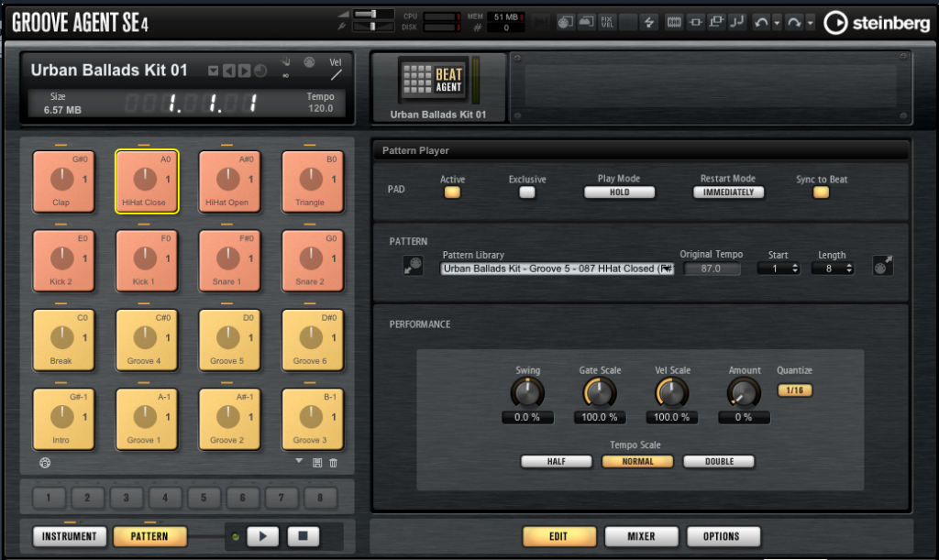
Task: Click the lightning bolt toolbar icon
Action: pyautogui.click(x=649, y=22)
